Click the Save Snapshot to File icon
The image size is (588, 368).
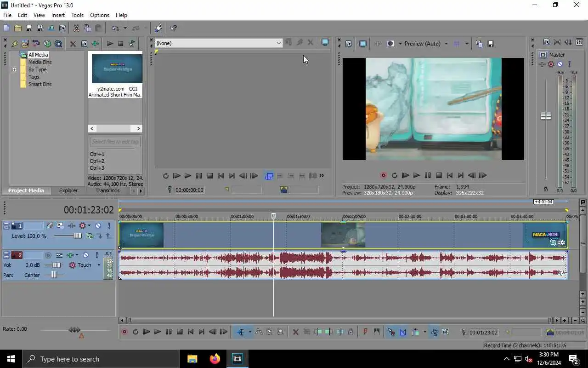pyautogui.click(x=490, y=44)
